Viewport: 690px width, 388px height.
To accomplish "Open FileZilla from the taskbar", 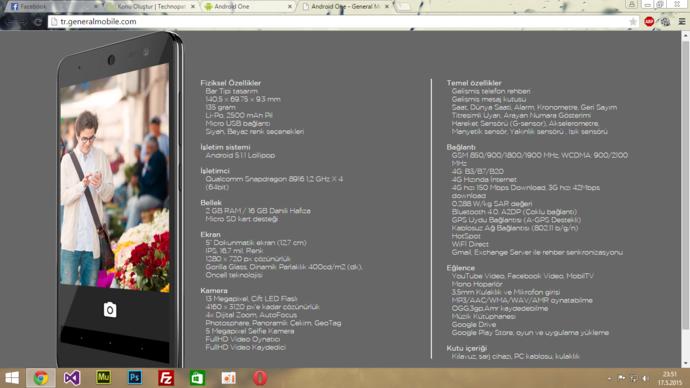I will [x=166, y=378].
